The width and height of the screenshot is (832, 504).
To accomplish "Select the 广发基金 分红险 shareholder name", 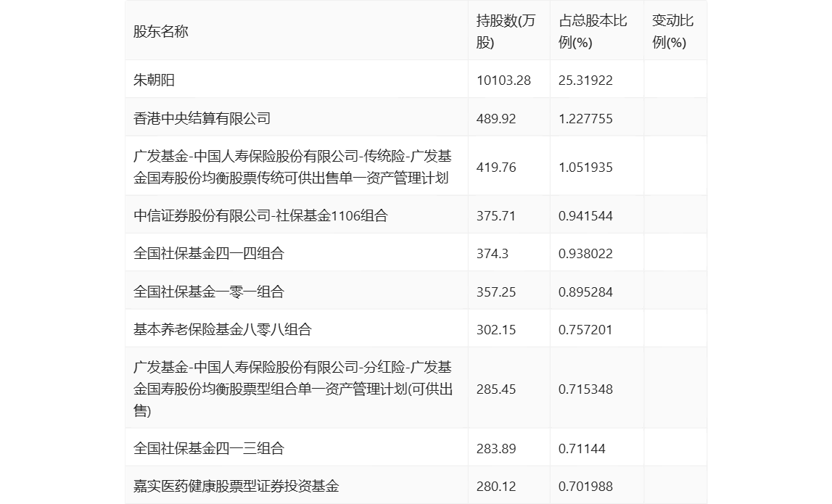I will click(x=293, y=389).
